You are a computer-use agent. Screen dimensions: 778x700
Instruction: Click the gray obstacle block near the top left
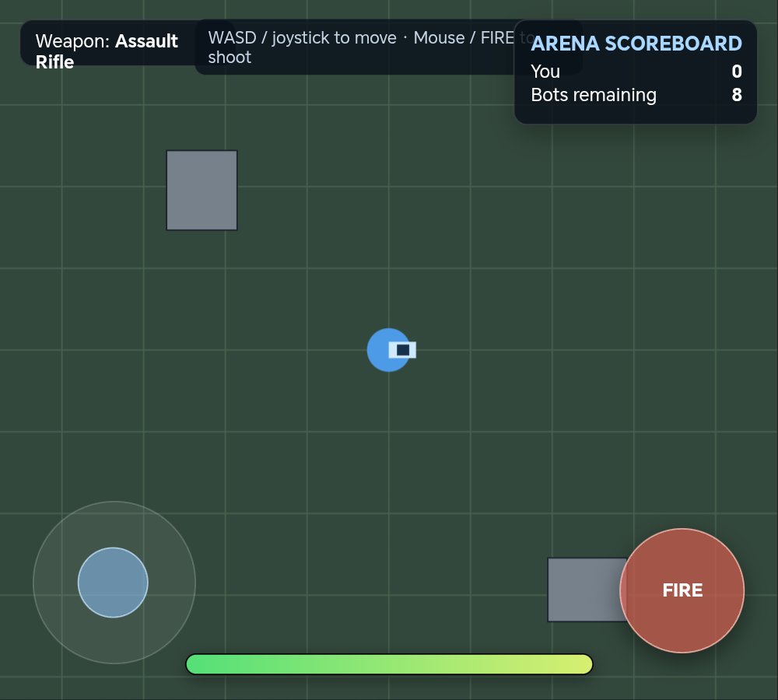[x=202, y=190]
